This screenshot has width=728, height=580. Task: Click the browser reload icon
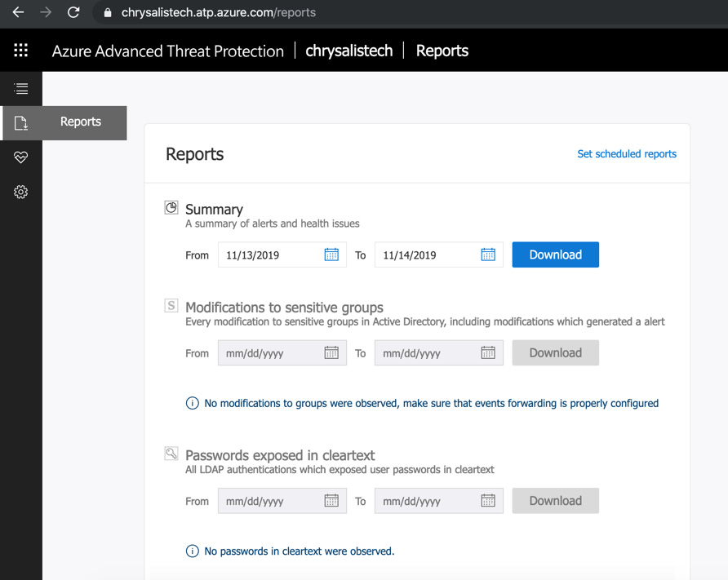tap(73, 13)
